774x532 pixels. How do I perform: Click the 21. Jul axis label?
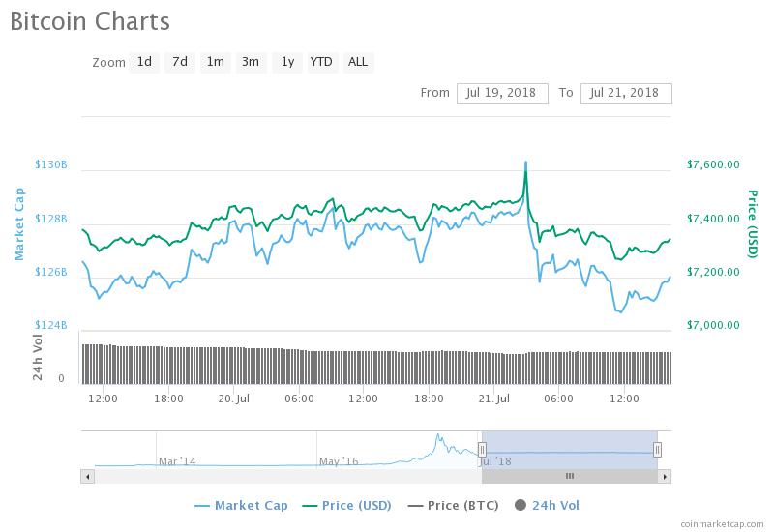494,399
